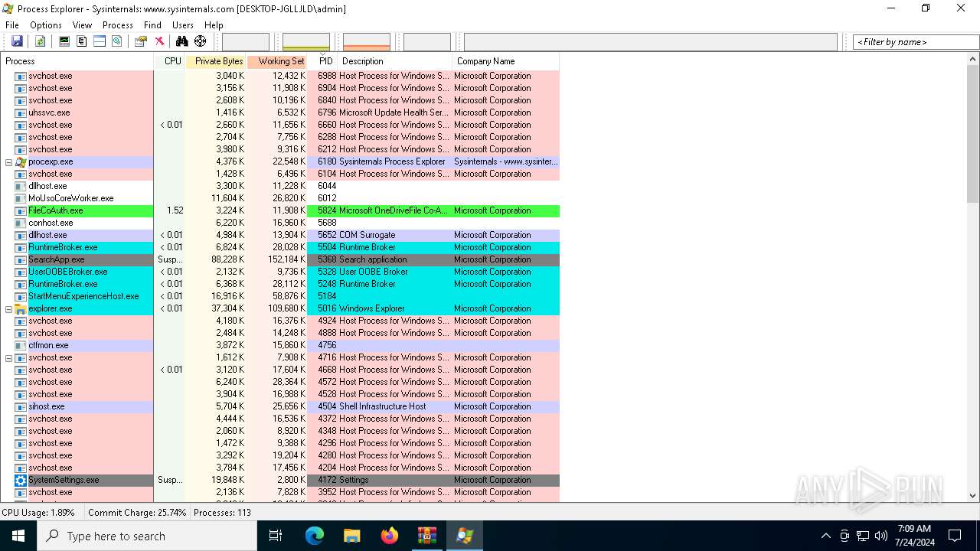980x551 pixels.
Task: Open System Information from the toolbar
Action: click(x=64, y=41)
